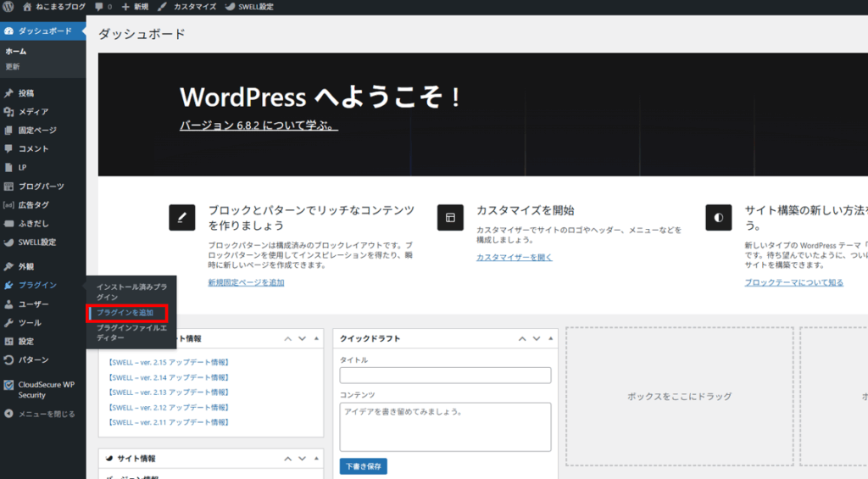Open プラグインファイルエディター flyout entry

click(x=131, y=332)
